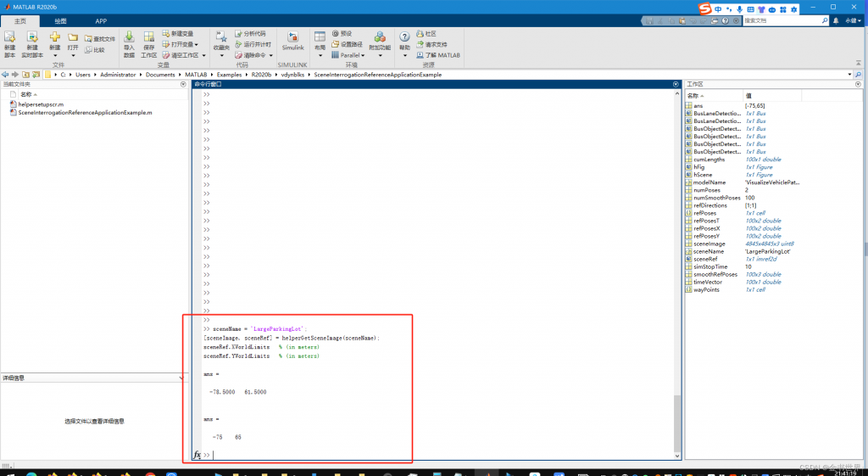This screenshot has height=476, width=868.
Task: Create a new live script (新建实时脚本)
Action: click(32, 44)
